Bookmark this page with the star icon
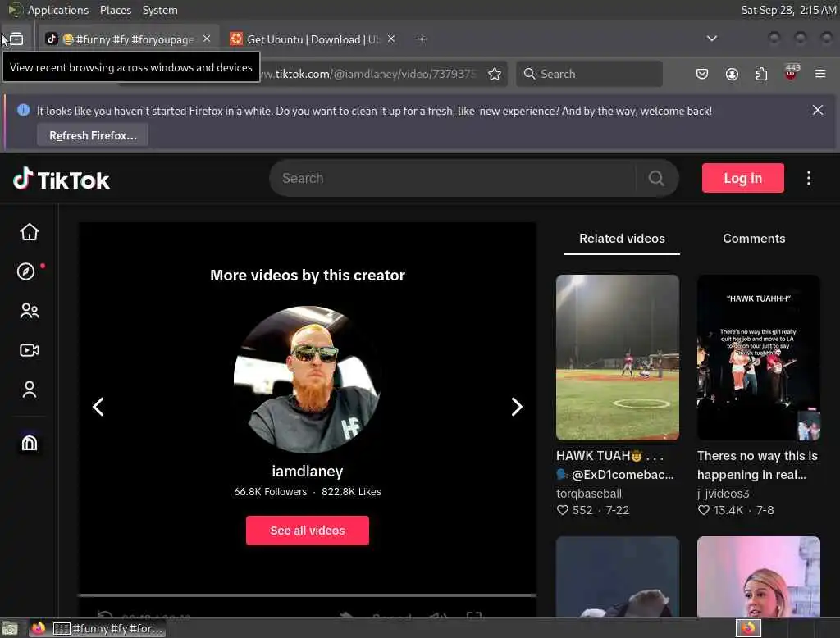840x638 pixels. point(495,74)
